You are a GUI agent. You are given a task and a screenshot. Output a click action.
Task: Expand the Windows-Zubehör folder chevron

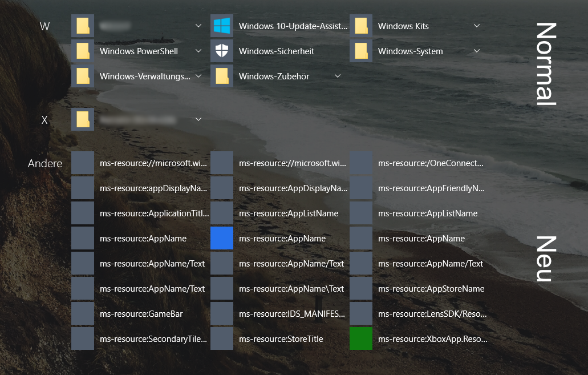(338, 76)
